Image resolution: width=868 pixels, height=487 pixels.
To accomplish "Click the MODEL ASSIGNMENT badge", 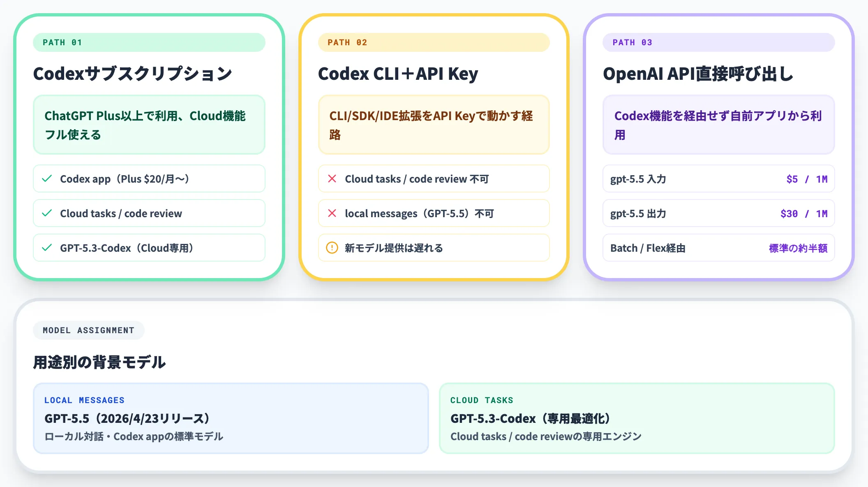I will click(x=89, y=330).
